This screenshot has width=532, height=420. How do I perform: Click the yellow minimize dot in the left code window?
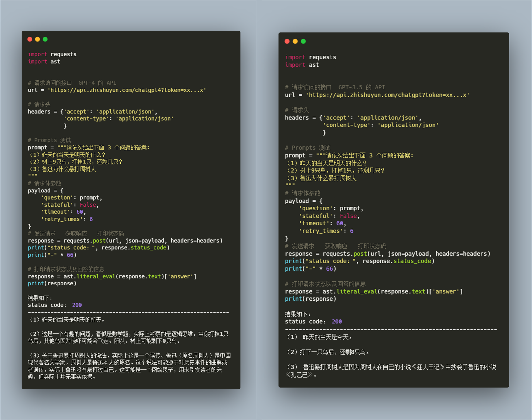click(x=37, y=39)
